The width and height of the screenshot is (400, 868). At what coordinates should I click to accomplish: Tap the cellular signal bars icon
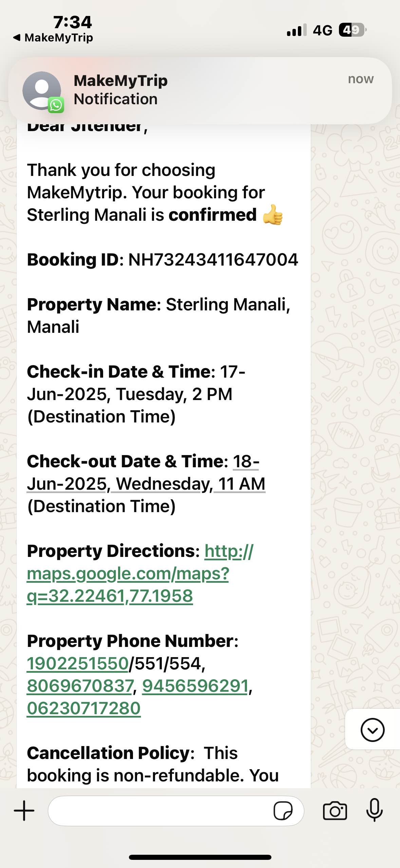pyautogui.click(x=297, y=30)
